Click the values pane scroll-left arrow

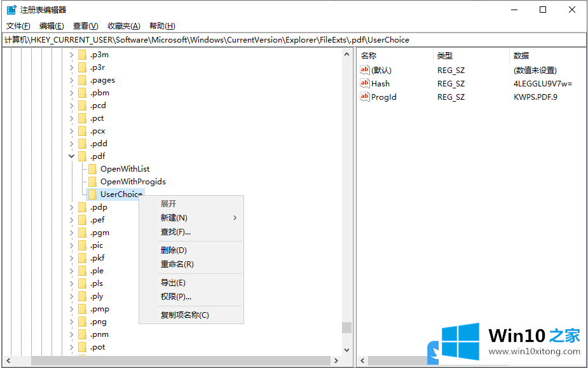click(362, 361)
